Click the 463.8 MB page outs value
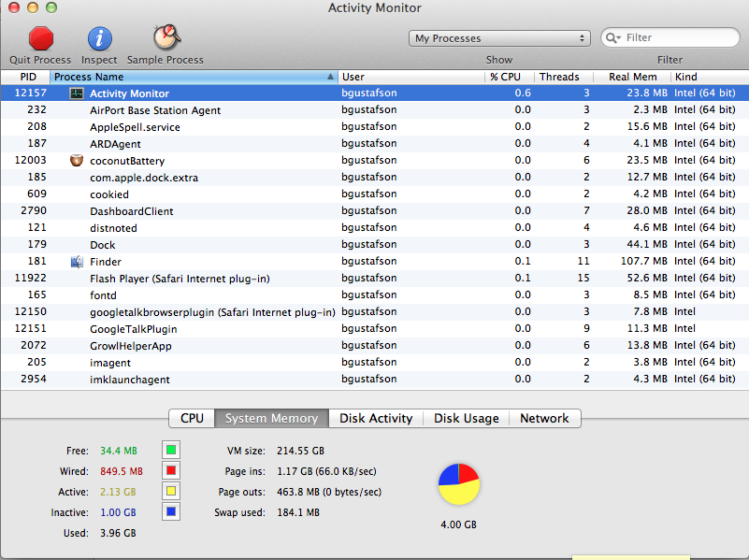The width and height of the screenshot is (749, 560). [329, 492]
